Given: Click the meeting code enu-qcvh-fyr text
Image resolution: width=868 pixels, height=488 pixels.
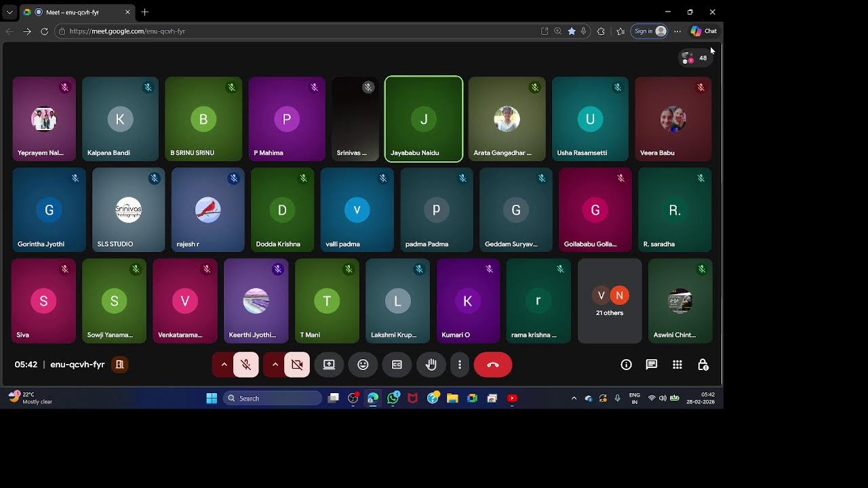Looking at the screenshot, I should pyautogui.click(x=77, y=365).
